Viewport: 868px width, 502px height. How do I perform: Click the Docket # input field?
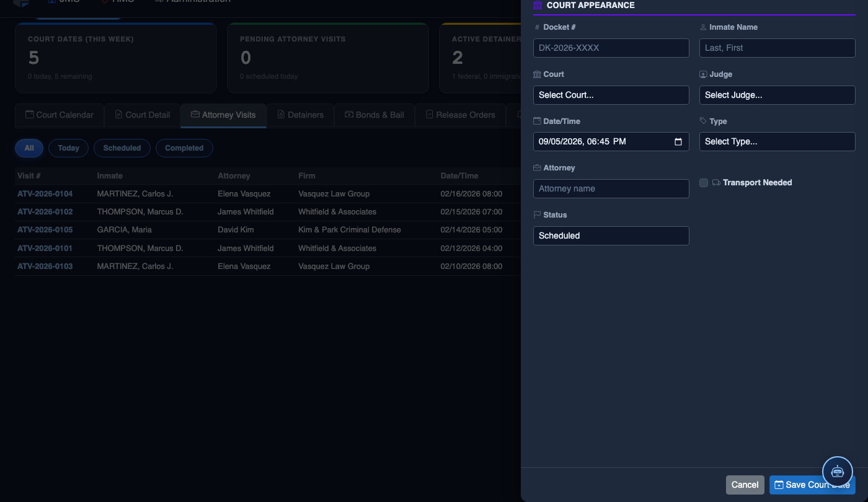pyautogui.click(x=611, y=48)
